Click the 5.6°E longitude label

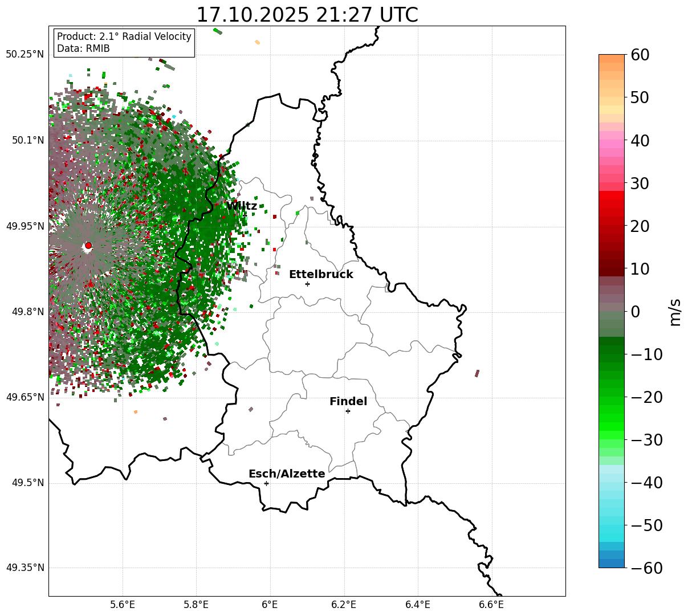[x=123, y=605]
